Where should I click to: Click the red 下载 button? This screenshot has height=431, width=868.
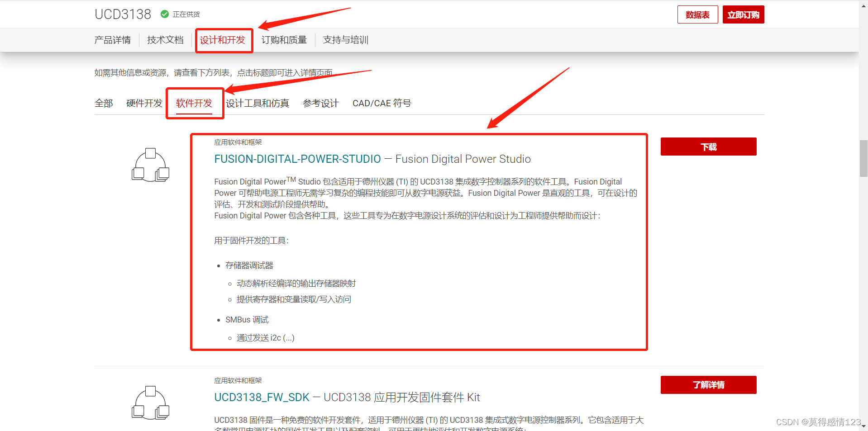click(x=708, y=147)
